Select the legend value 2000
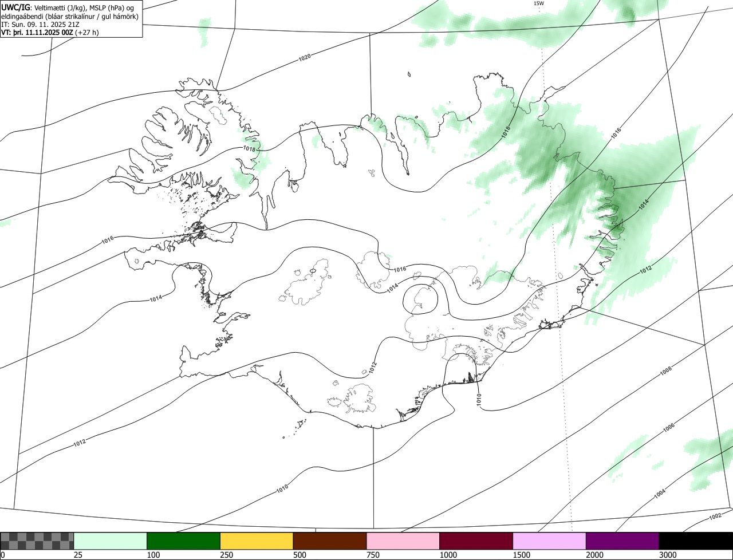 [x=594, y=555]
